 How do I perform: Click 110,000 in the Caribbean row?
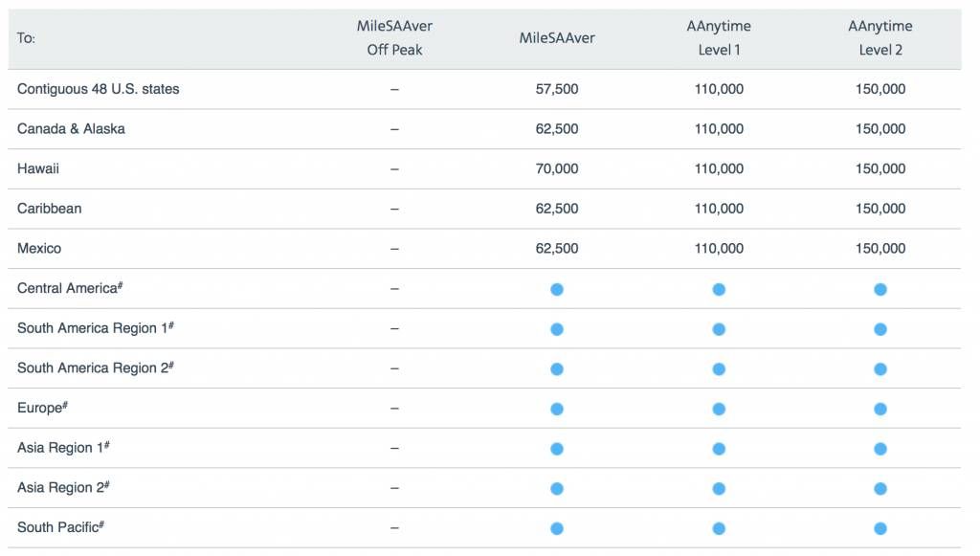(719, 209)
